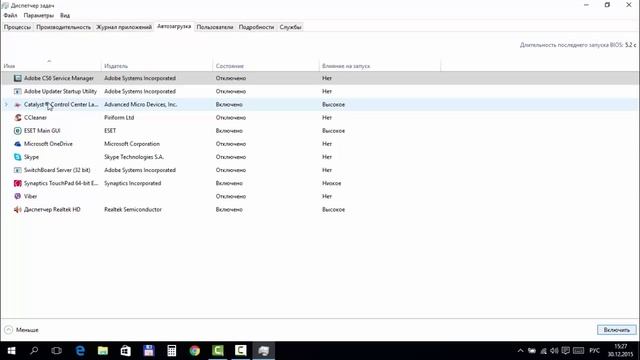Image resolution: width=640 pixels, height=360 pixels.
Task: Select the ESET Main GUI entry
Action: (42, 131)
